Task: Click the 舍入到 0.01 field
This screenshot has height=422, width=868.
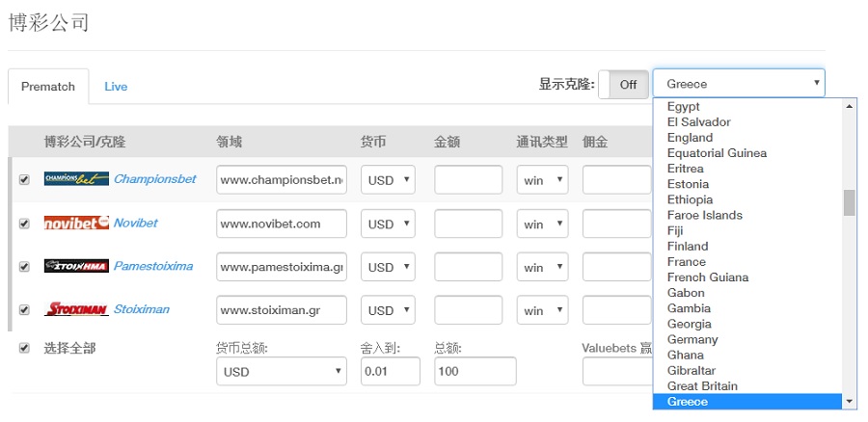Action: point(391,371)
